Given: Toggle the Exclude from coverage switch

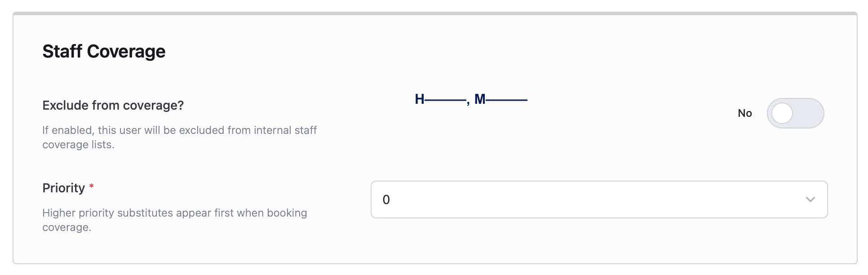Looking at the screenshot, I should pos(795,113).
